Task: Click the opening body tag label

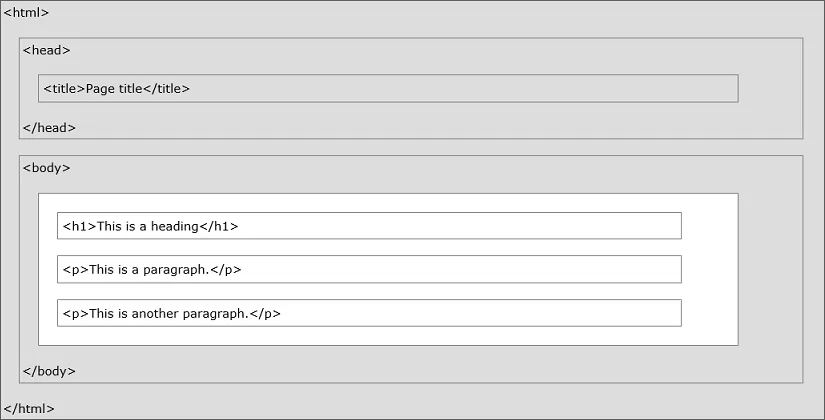Action: tap(46, 168)
